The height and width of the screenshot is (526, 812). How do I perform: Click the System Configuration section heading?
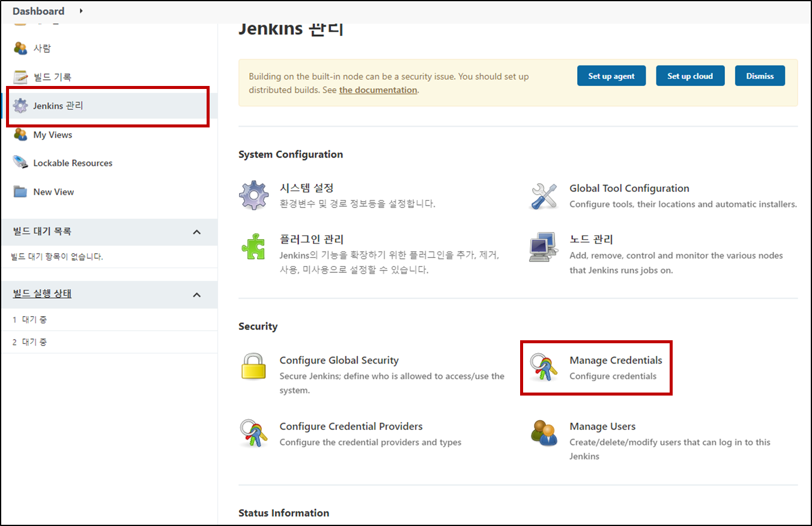pos(291,154)
